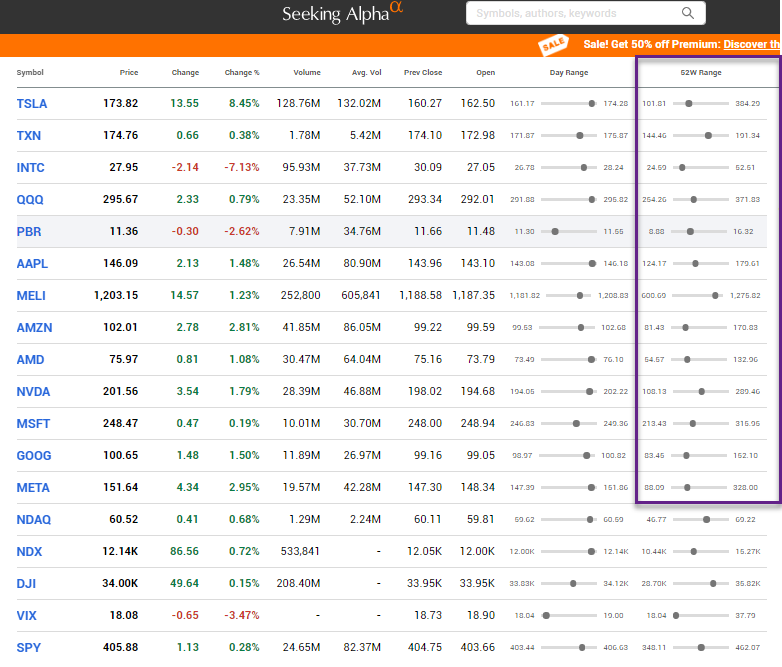This screenshot has width=782, height=667.
Task: Open the TXN ticker link
Action: pyautogui.click(x=29, y=136)
